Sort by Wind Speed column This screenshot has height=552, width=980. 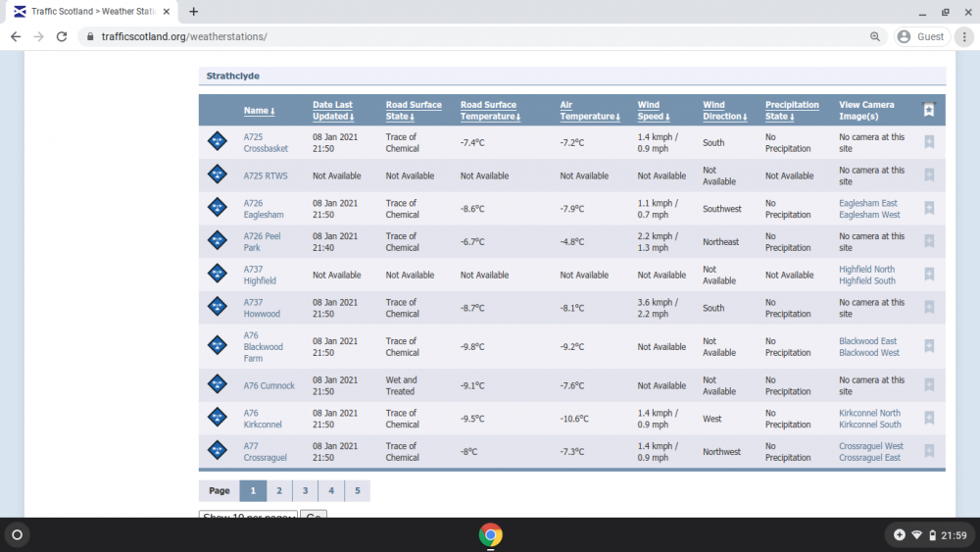click(654, 111)
